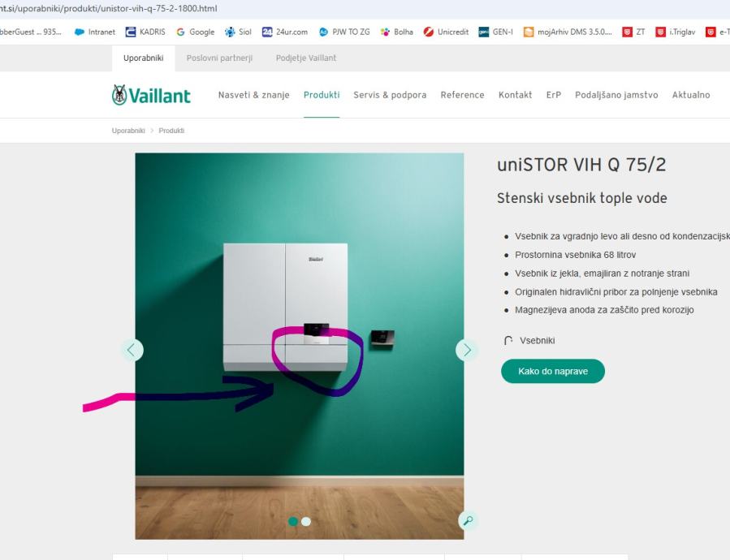Click the Vaillant logo
This screenshot has height=560, width=730.
click(151, 95)
